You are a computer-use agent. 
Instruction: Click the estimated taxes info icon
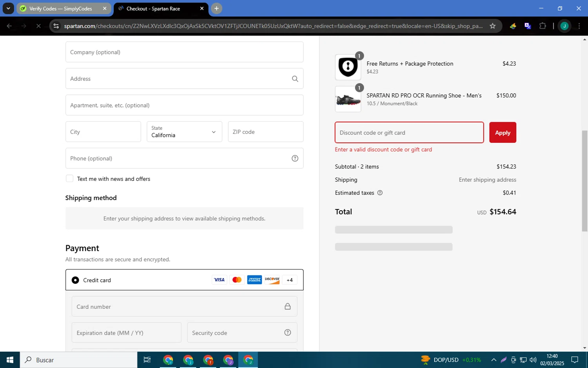tap(379, 193)
